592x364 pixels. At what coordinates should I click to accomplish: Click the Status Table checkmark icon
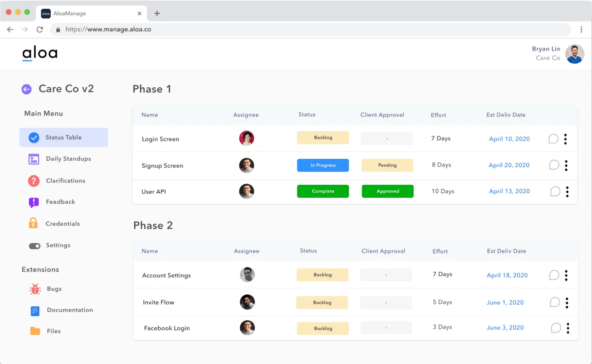[x=34, y=137]
